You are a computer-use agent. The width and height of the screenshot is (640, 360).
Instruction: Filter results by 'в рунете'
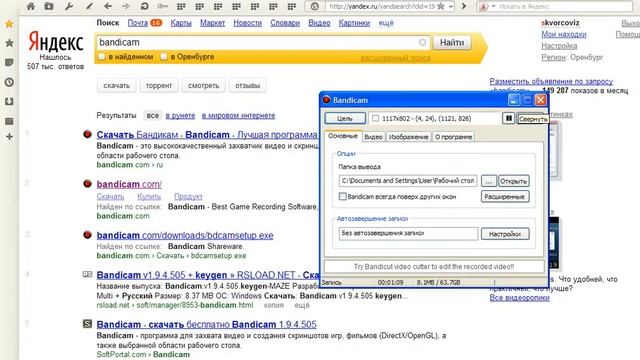[180, 116]
